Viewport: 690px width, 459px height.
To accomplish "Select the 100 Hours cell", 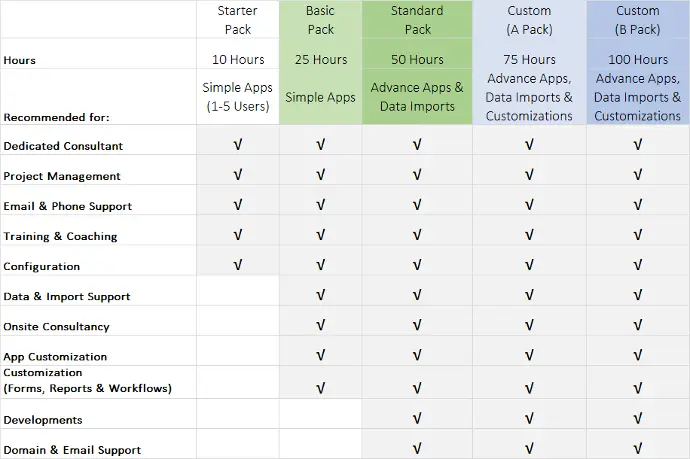I will point(638,59).
